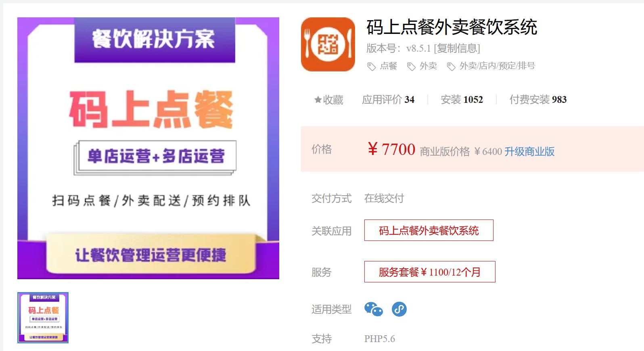The width and height of the screenshot is (644, 351).
Task: Open the 升级商业版 link
Action: click(529, 152)
